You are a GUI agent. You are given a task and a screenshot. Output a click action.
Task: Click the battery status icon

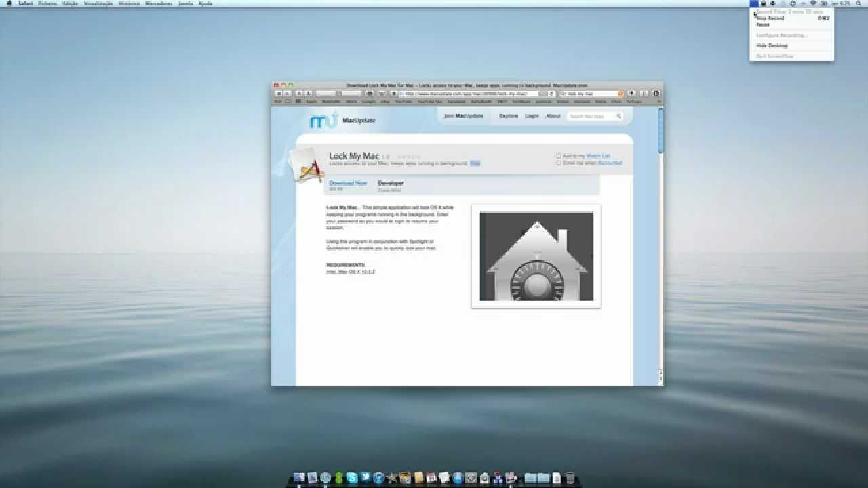824,3
